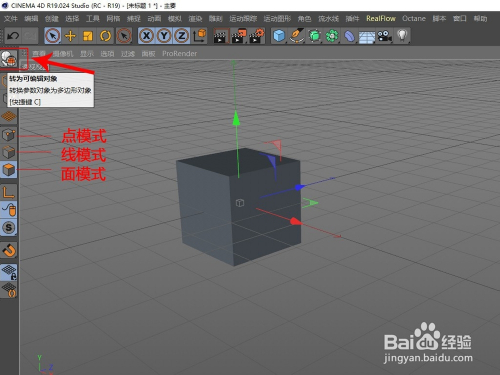
Task: Click the green Subdivision Surface icon
Action: point(314,36)
